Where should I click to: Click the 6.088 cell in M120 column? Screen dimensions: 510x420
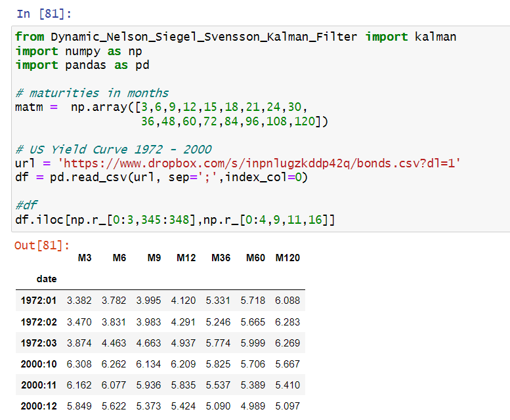click(x=287, y=301)
